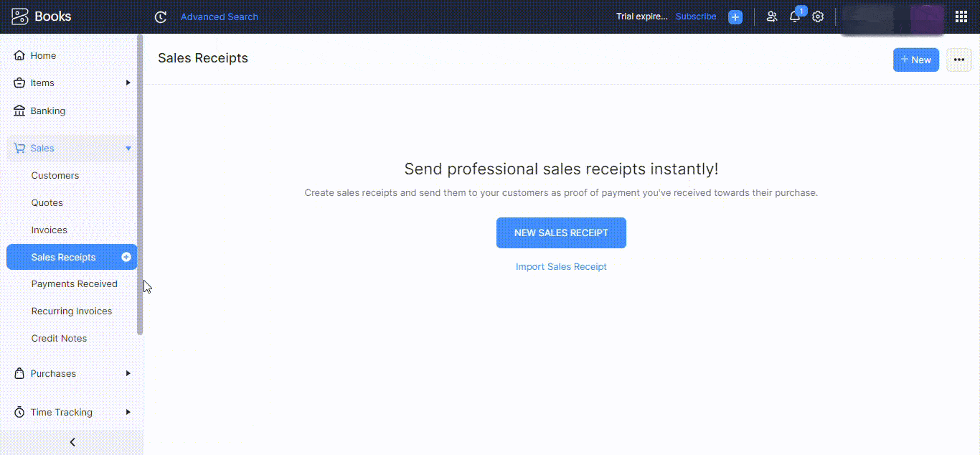Open the more options ellipsis menu
Viewport: 980px width, 455px height.
click(959, 60)
